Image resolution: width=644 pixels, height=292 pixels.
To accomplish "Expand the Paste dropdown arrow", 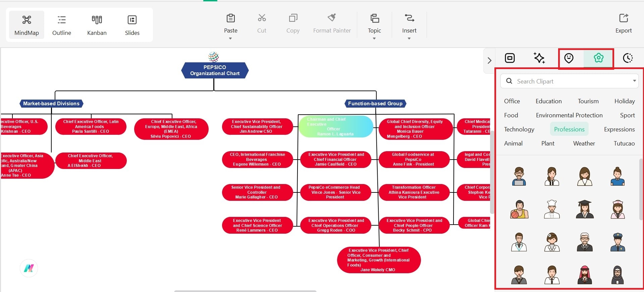I will [230, 39].
